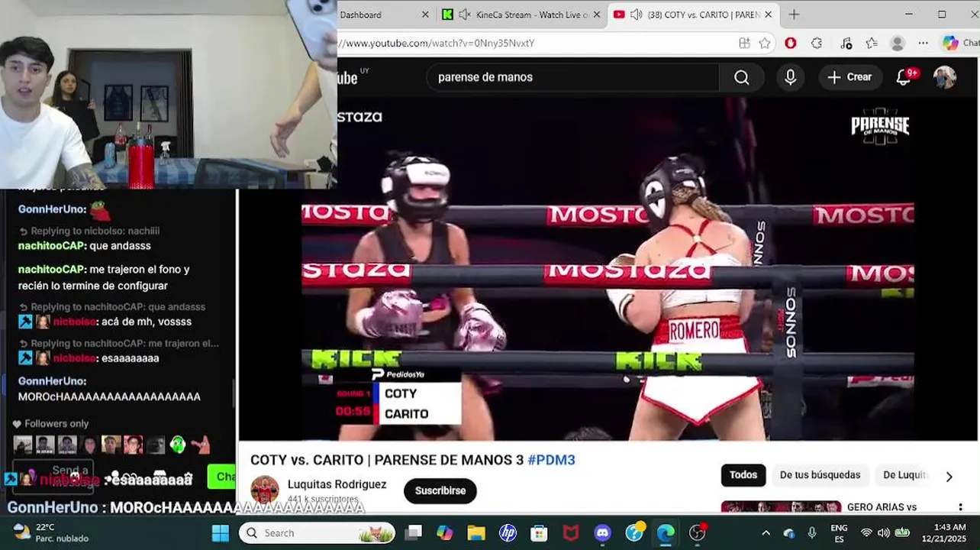Open the browser split screen icon
The height and width of the screenshot is (550, 980).
click(x=744, y=43)
